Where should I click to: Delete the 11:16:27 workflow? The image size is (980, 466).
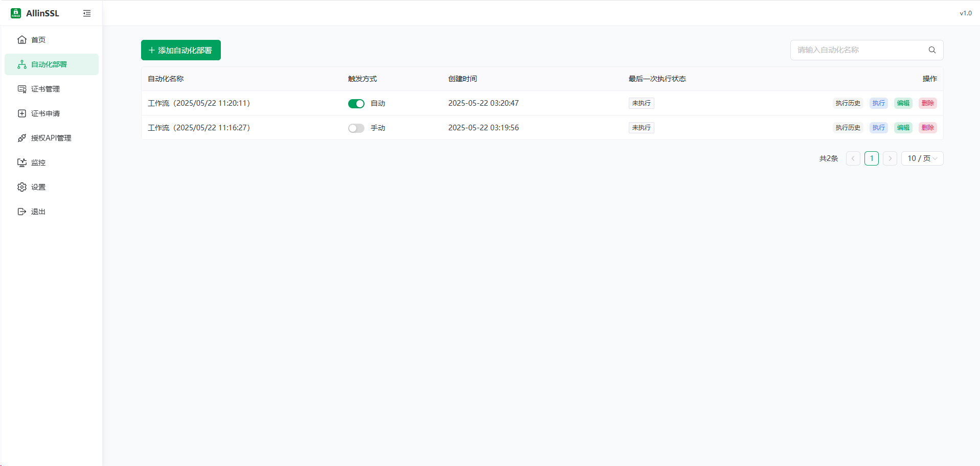point(927,128)
